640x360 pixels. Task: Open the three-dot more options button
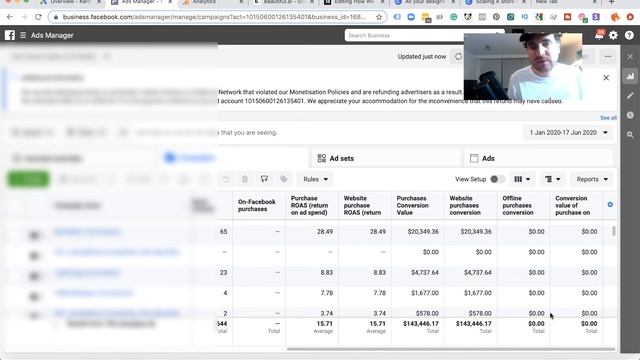(608, 57)
